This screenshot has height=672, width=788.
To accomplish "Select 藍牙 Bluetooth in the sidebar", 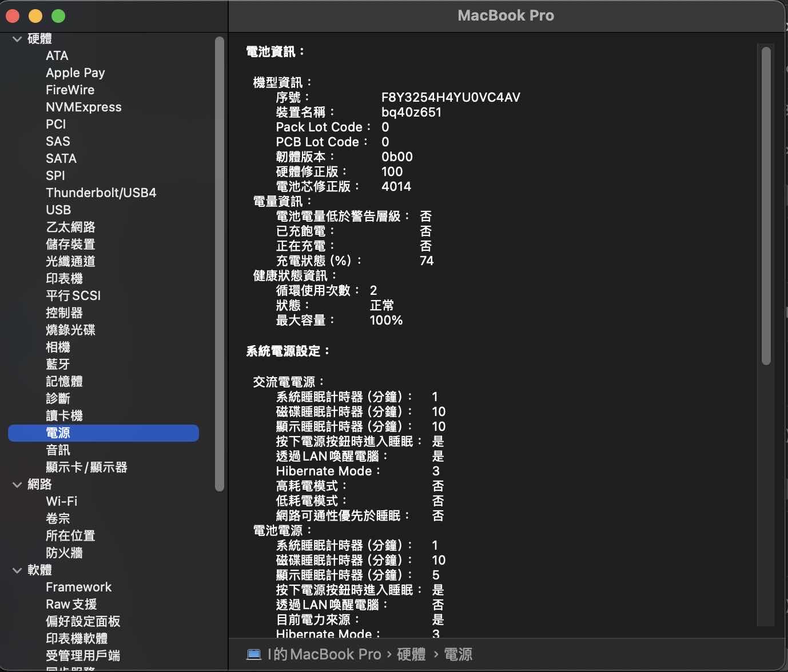I will tap(58, 364).
